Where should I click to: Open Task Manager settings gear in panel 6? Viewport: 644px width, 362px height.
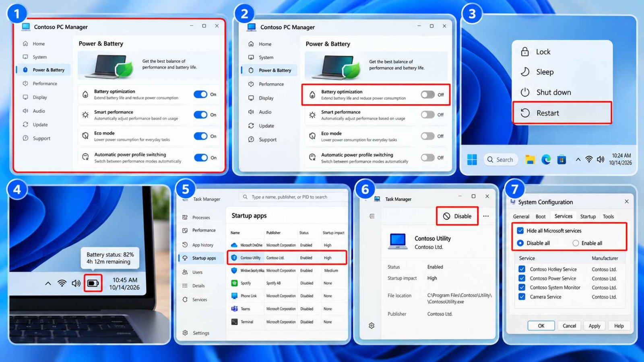(x=372, y=325)
